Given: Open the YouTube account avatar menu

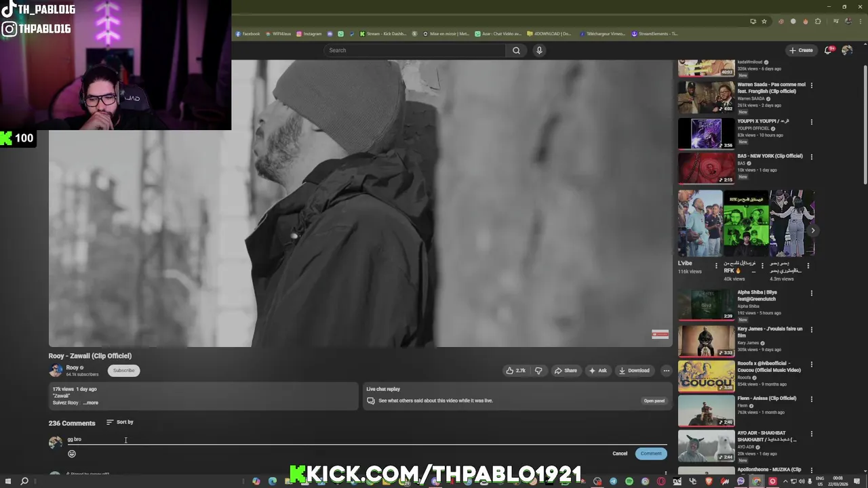Looking at the screenshot, I should point(847,50).
